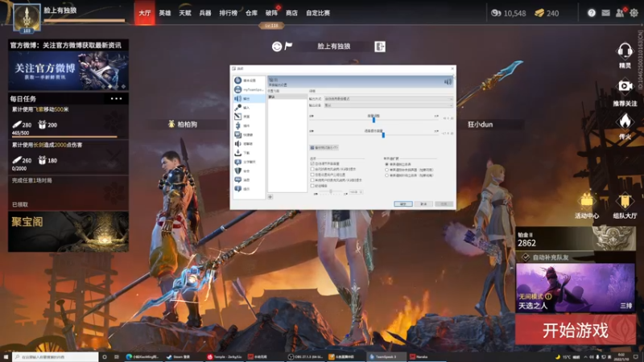644x362 pixels.
Task: Switch to 自定比赛 custom match tab
Action: (x=318, y=13)
